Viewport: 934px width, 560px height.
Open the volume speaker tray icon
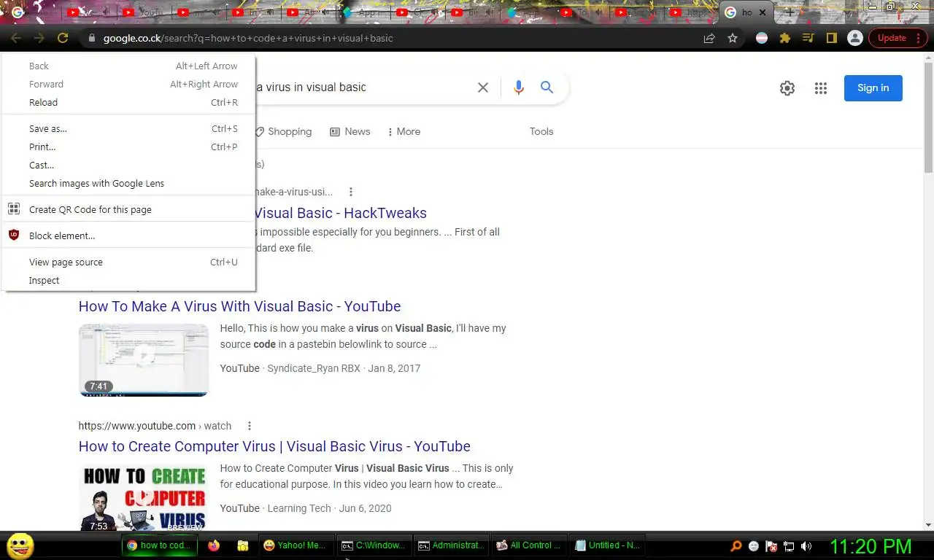pyautogui.click(x=806, y=545)
